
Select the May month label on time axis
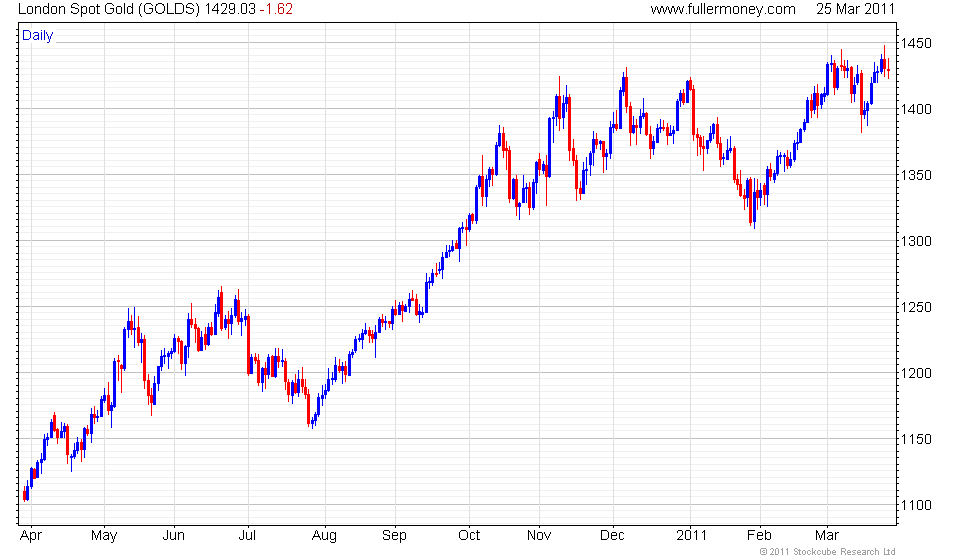104,536
